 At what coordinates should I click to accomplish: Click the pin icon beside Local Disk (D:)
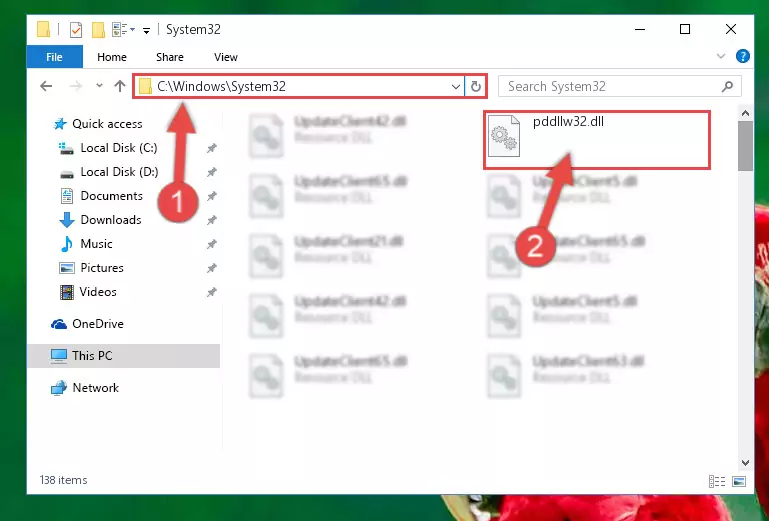[211, 172]
